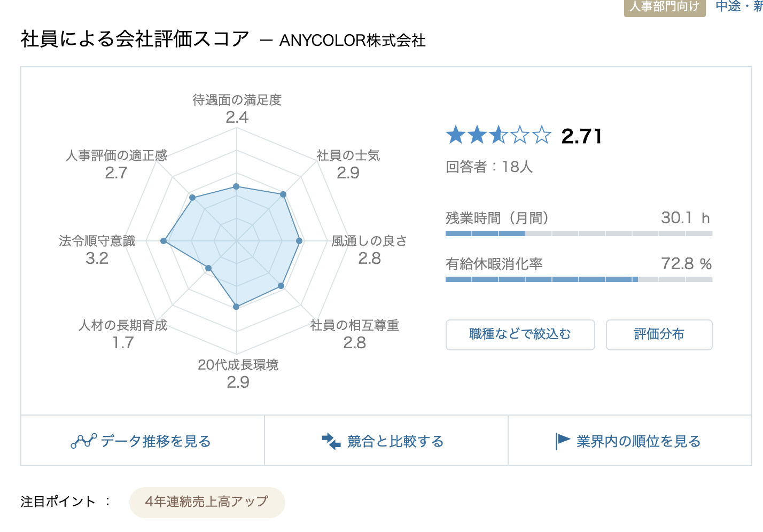Image resolution: width=763 pixels, height=532 pixels.
Task: Open the 評価分布 button
Action: (x=659, y=335)
